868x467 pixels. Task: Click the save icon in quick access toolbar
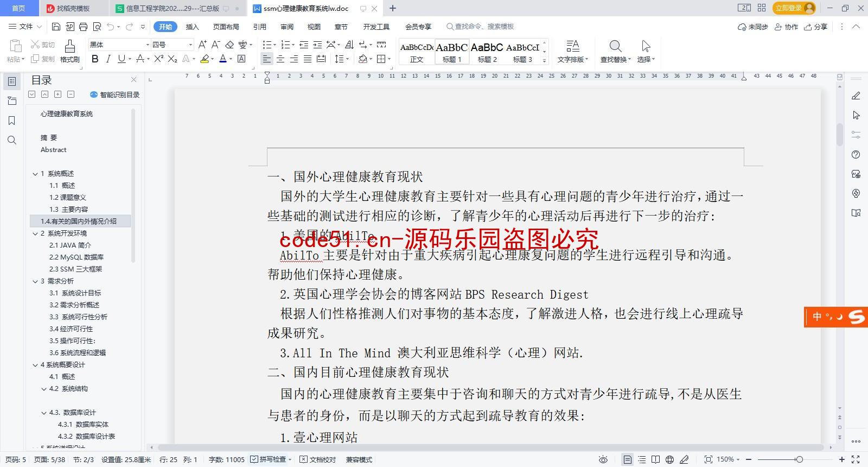pos(56,27)
